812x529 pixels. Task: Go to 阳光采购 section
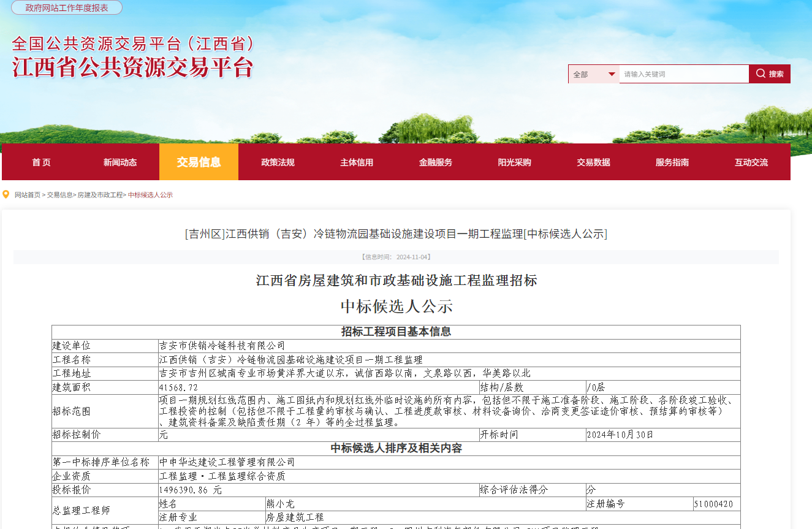[x=514, y=162]
